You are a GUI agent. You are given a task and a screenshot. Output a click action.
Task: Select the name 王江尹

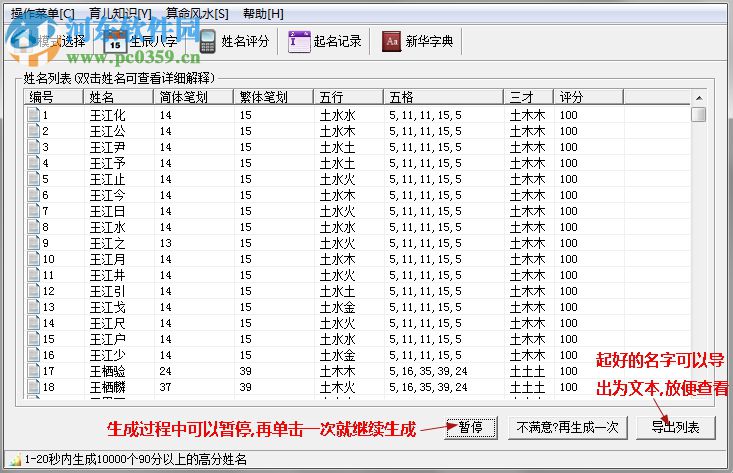point(108,147)
